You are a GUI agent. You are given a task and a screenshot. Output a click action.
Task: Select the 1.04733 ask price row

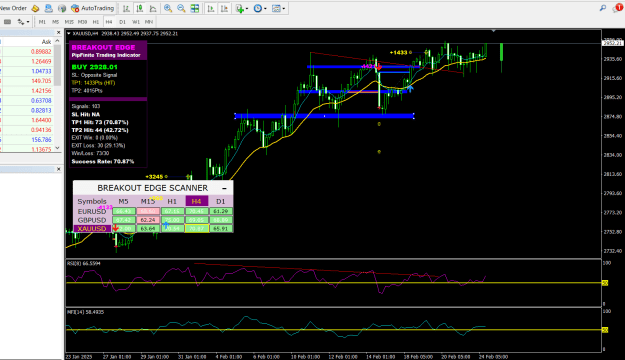click(27, 71)
